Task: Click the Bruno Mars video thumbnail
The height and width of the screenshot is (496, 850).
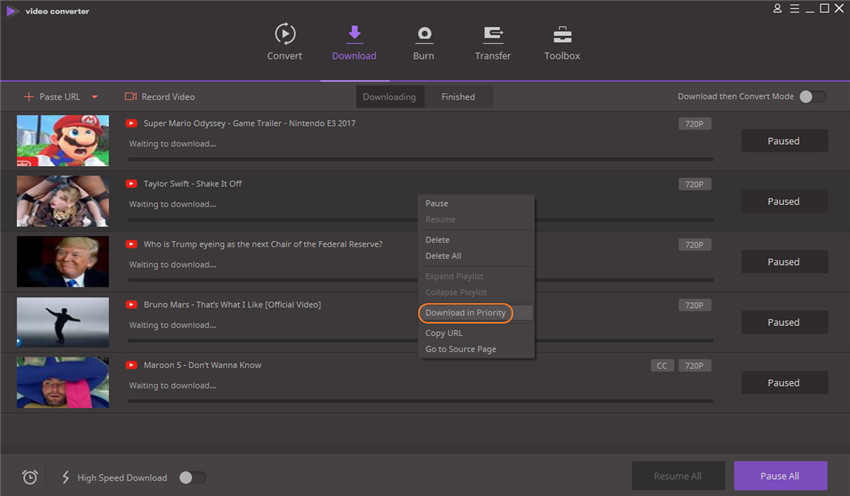Action: pyautogui.click(x=63, y=322)
